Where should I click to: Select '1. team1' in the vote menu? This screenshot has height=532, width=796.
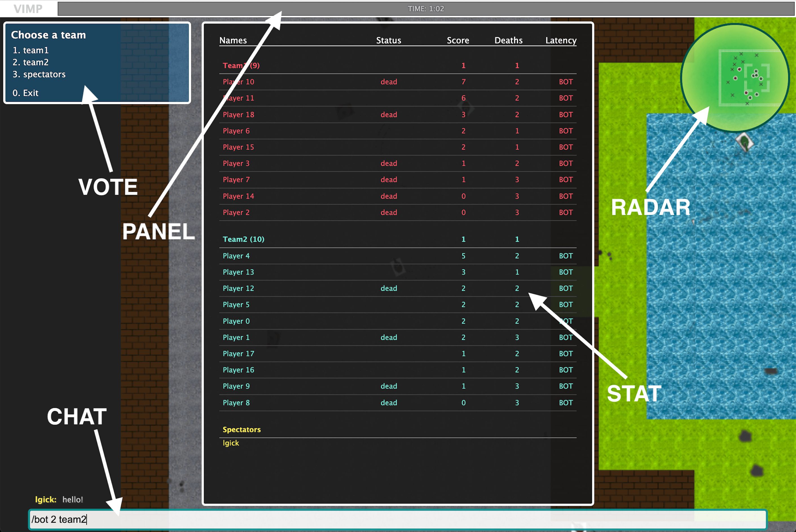30,50
